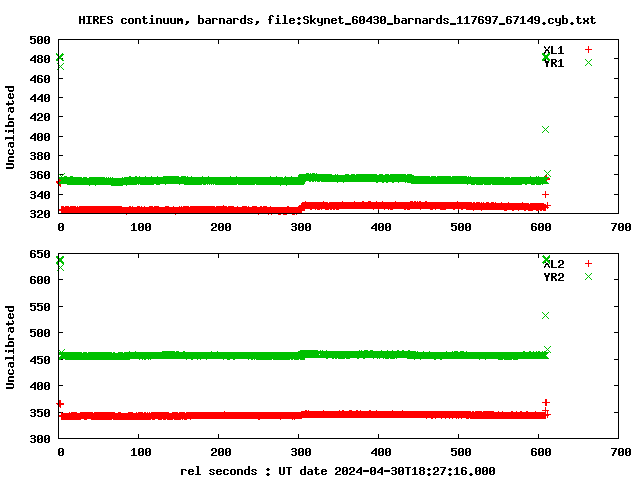Click the Uncalibrated y-axis label of XL1/YR1 plot
The width and height of the screenshot is (640, 480).
pyautogui.click(x=10, y=127)
